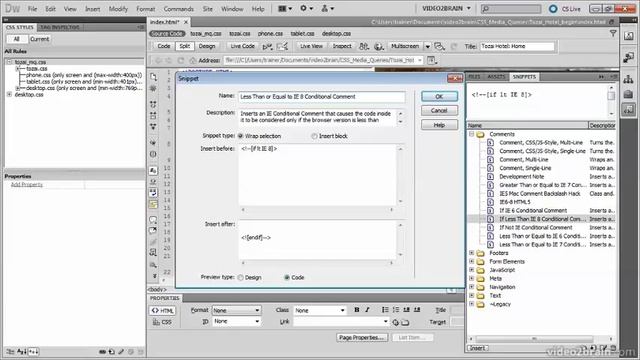Click the preview in browser globe icon
Screen dimensions: 640x360
378,46
